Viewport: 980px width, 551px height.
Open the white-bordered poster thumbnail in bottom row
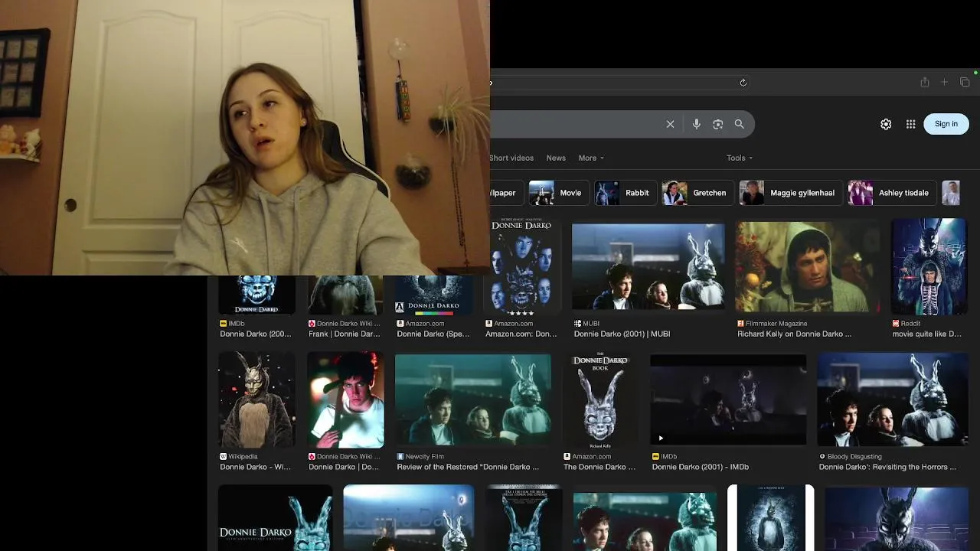pos(770,518)
